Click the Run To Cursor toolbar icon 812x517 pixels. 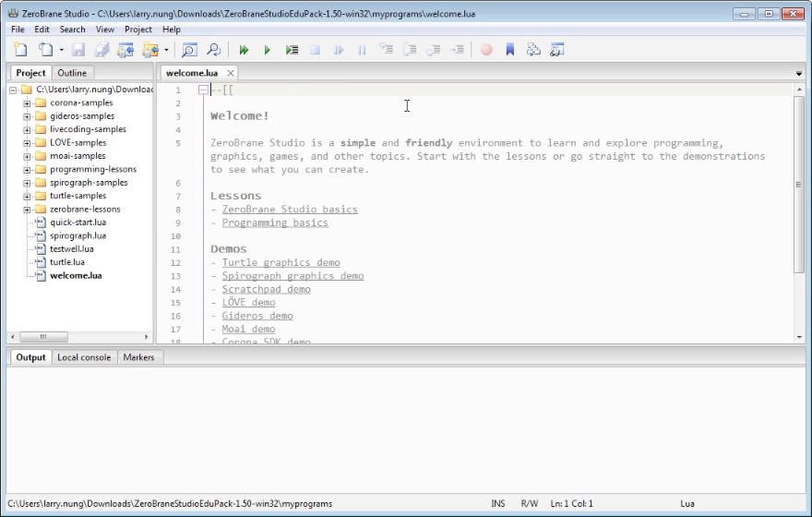tap(458, 49)
